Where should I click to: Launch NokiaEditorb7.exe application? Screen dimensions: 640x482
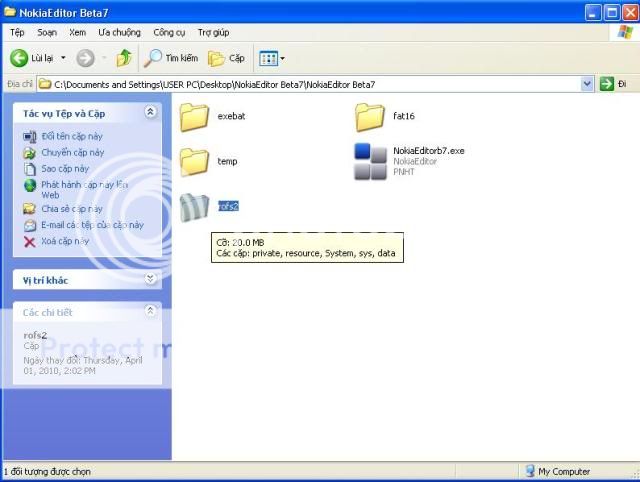tap(370, 161)
